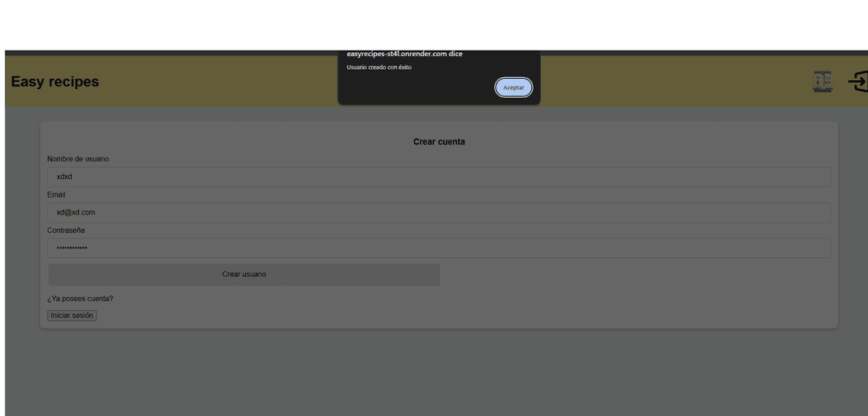Viewport: 868px width, 416px height.
Task: Click the Contraseña label text
Action: [66, 230]
